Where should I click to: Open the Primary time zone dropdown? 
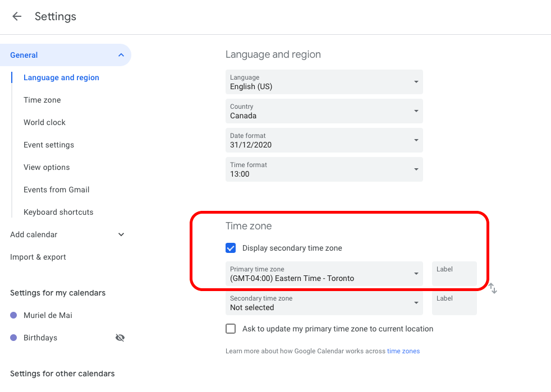click(324, 274)
